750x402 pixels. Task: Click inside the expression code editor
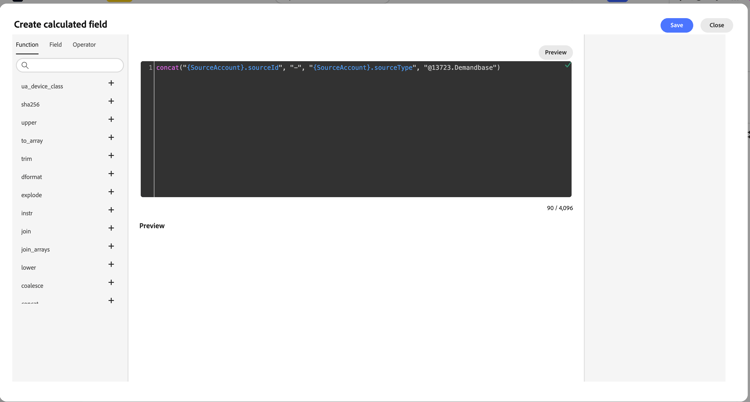click(x=356, y=129)
